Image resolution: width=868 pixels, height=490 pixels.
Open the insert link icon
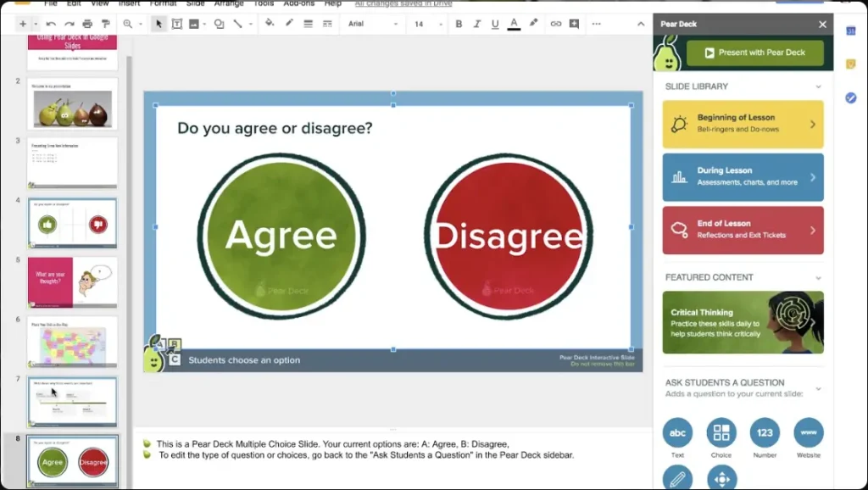coord(555,23)
